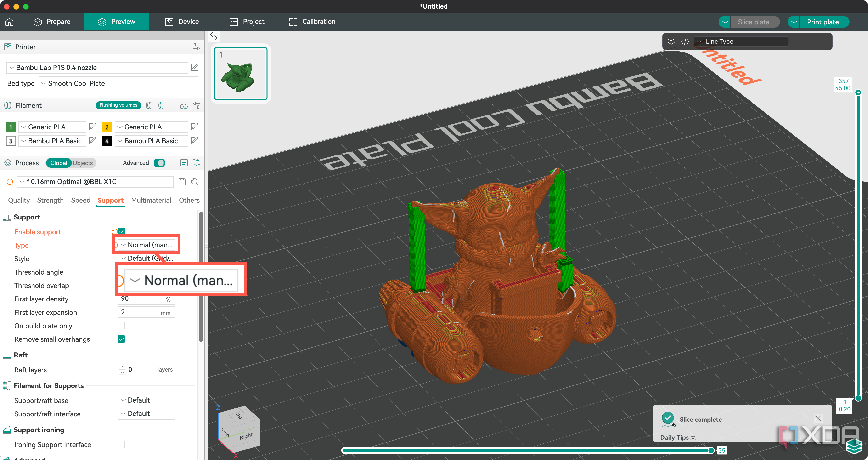Edit filament 3 Bambu PLA Basic preset
Screen dimensions: 868x460
point(93,141)
